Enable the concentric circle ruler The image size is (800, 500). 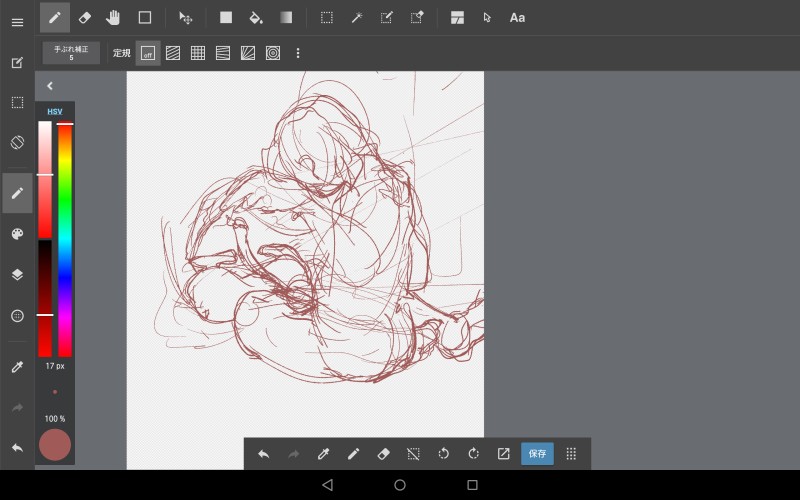[x=273, y=53]
